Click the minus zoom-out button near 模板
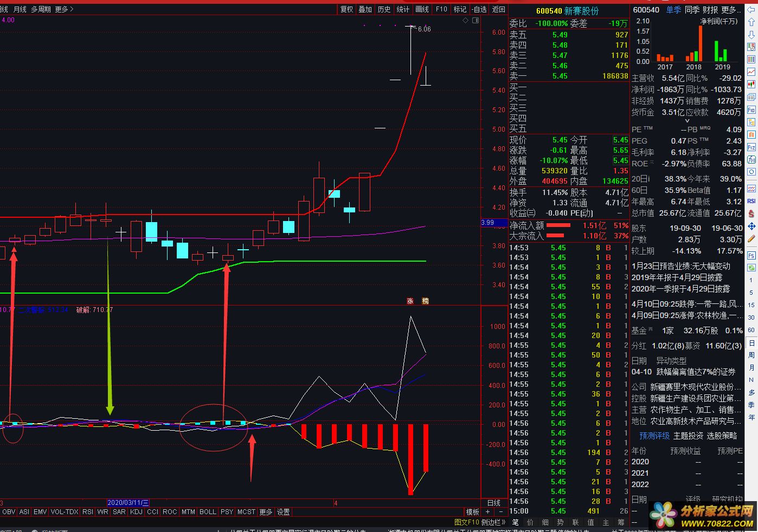 click(500, 512)
